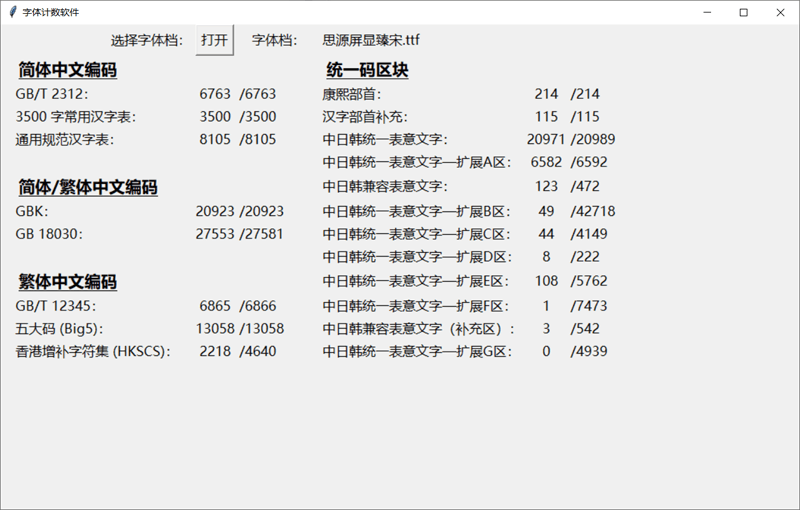Click the 康熙部首 row label
Screen dimensions: 800x510
pos(352,94)
